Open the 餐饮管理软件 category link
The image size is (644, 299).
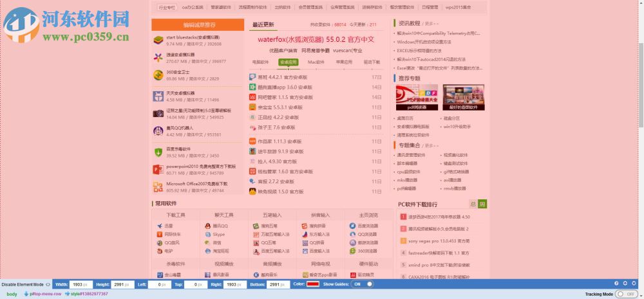402,7
